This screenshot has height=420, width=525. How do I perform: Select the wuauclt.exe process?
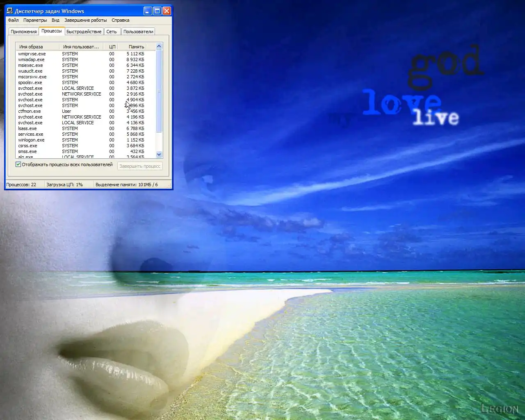pyautogui.click(x=30, y=71)
